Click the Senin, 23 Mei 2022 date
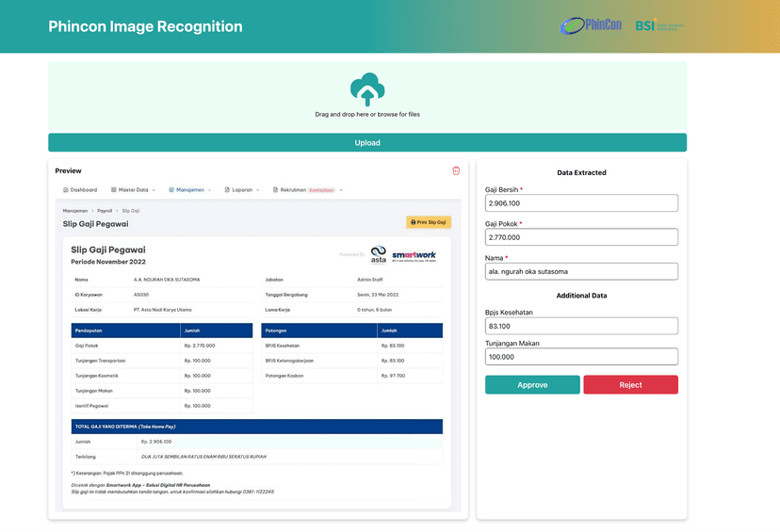Screen dimensions: 780x532 click(x=378, y=295)
